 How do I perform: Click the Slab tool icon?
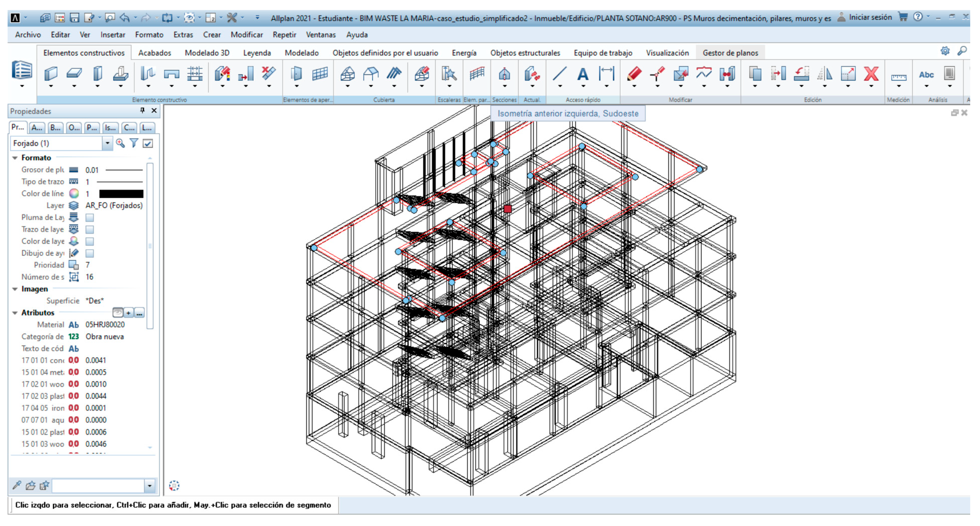(x=74, y=73)
